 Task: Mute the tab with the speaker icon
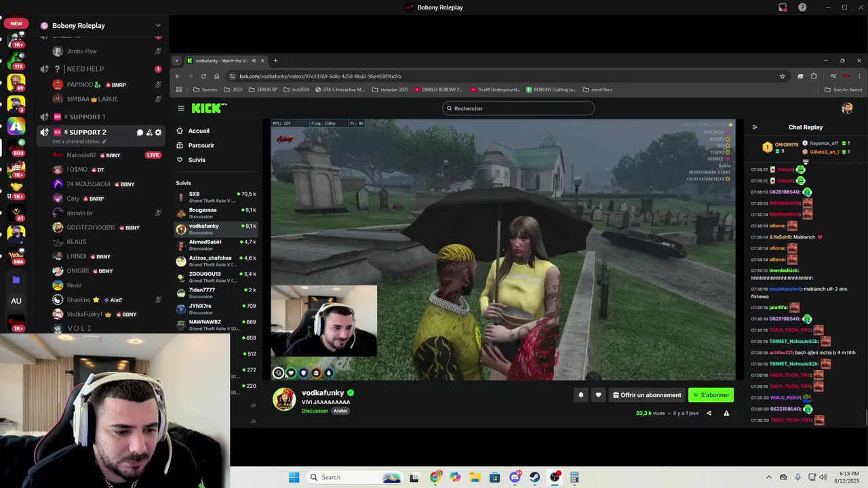(254, 60)
